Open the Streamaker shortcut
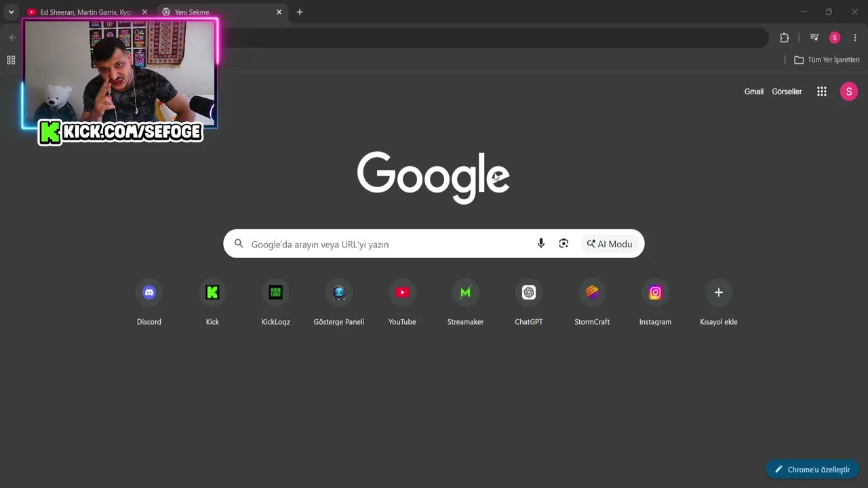The image size is (868, 488). point(465,303)
